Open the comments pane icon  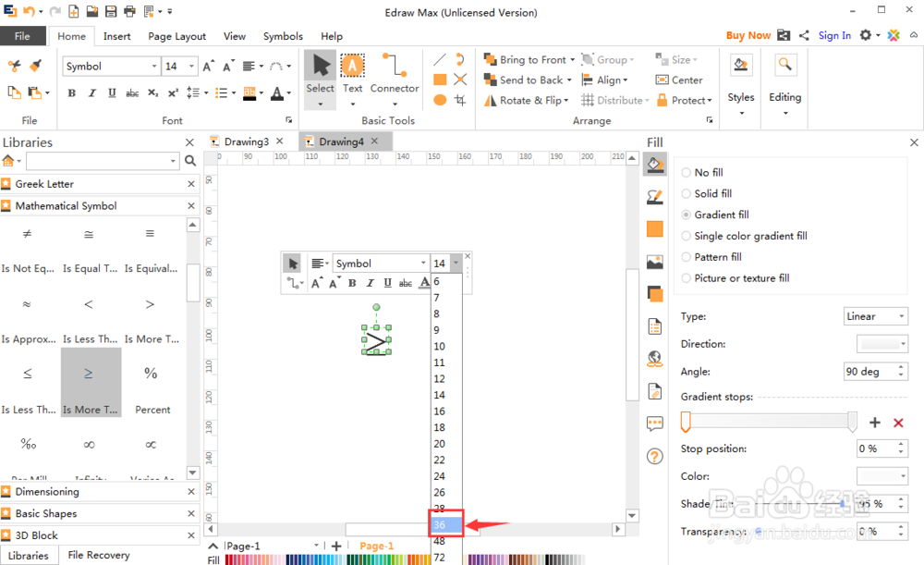tap(655, 424)
